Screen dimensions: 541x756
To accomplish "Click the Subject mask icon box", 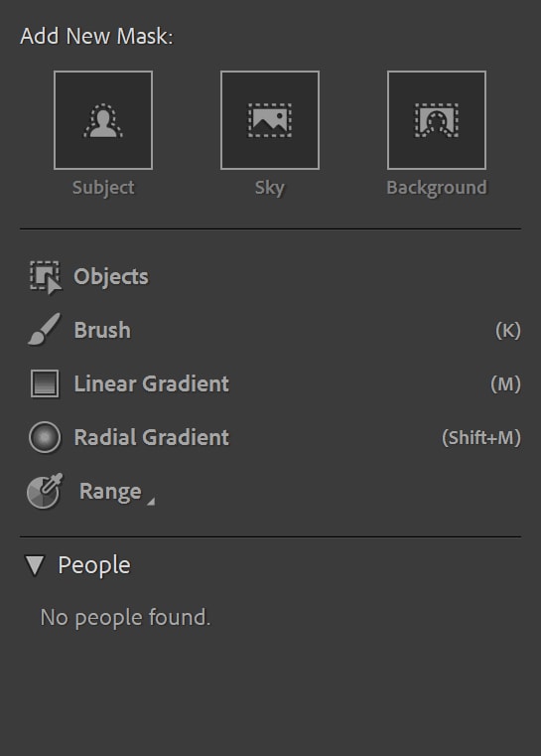I will coord(103,120).
